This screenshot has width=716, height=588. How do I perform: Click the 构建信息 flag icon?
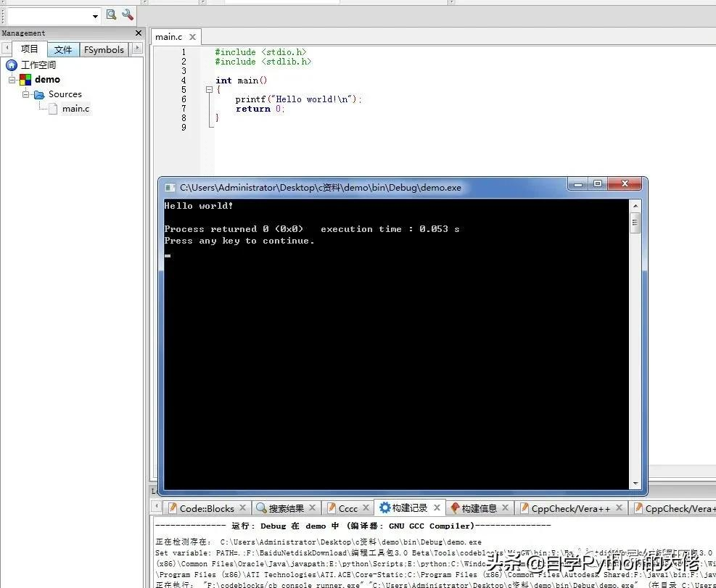(x=456, y=508)
